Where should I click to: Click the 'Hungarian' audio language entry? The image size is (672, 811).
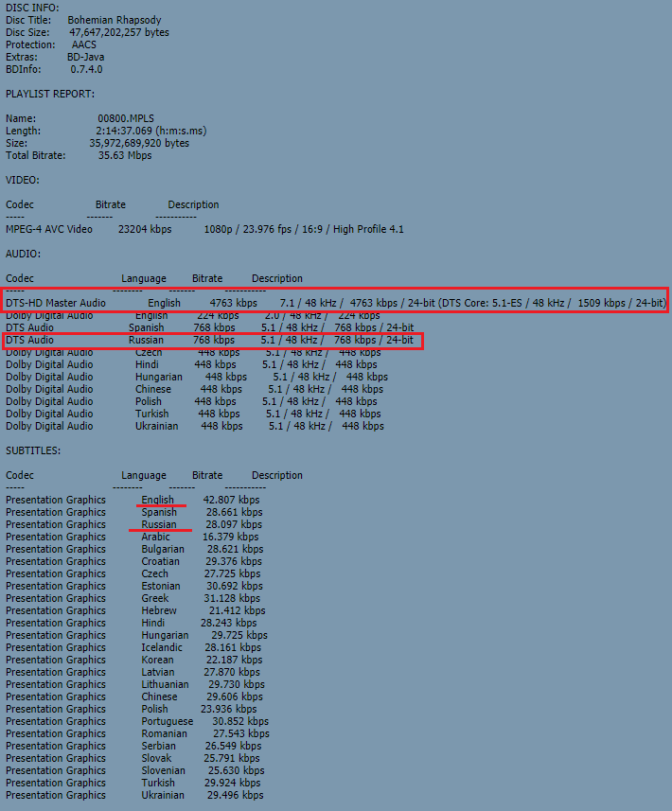pyautogui.click(x=159, y=377)
